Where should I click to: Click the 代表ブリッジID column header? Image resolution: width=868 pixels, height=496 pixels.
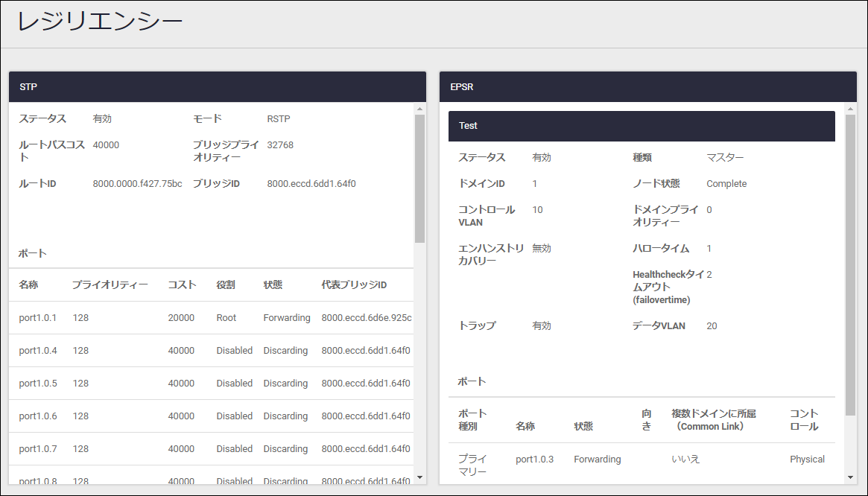click(x=354, y=284)
